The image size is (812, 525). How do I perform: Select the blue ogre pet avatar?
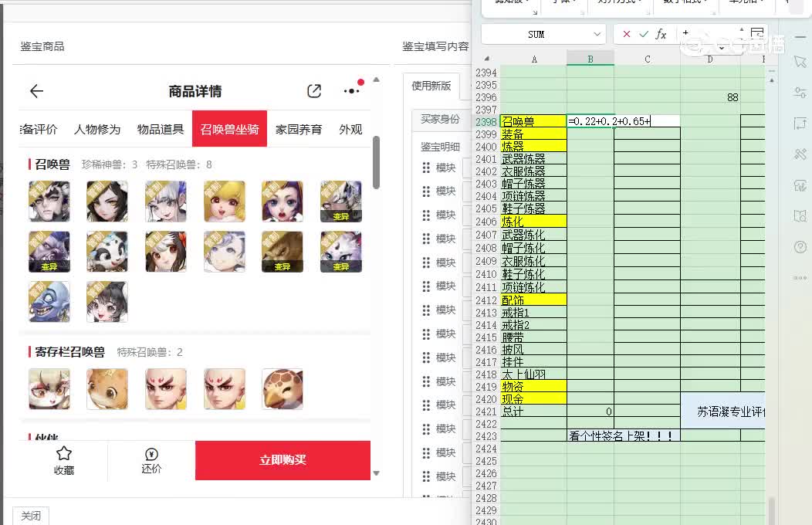click(49, 302)
